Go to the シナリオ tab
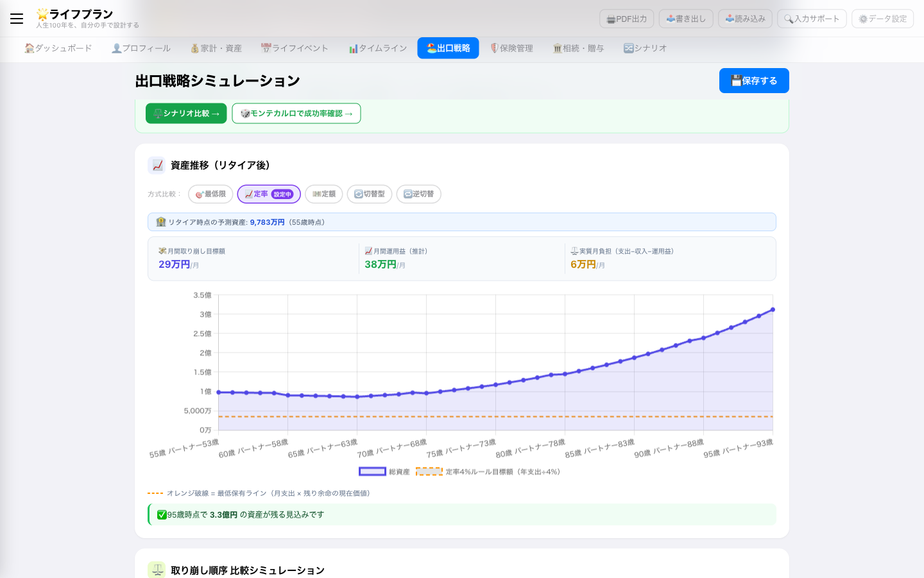The height and width of the screenshot is (578, 924). (646, 48)
